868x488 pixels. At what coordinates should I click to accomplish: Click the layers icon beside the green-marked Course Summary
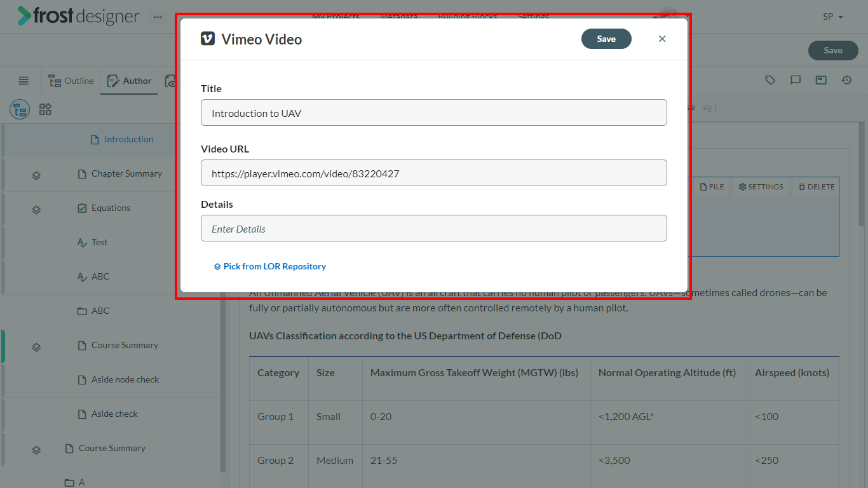click(x=36, y=347)
